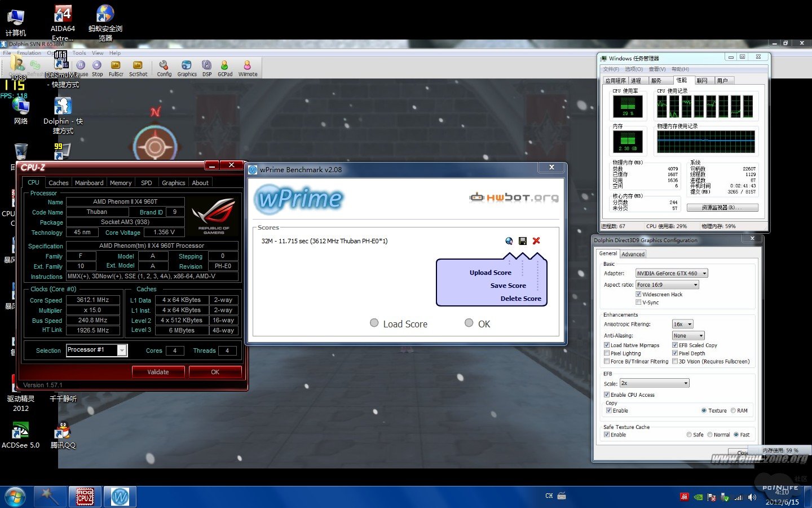This screenshot has height=508, width=812.
Task: Open the Tencent QQ desktop icon
Action: [x=63, y=435]
